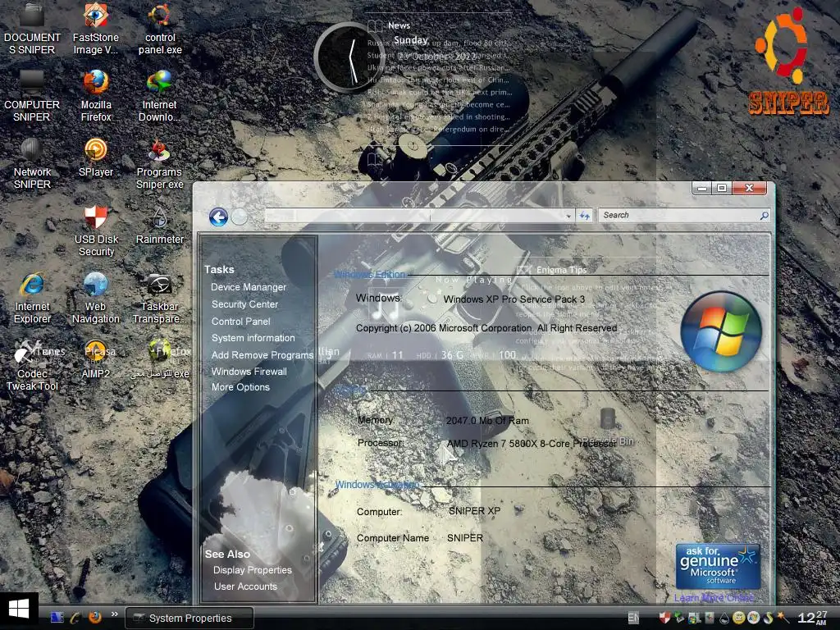Click the Back arrow in System Properties
Image resolution: width=840 pixels, height=630 pixels.
[x=218, y=217]
